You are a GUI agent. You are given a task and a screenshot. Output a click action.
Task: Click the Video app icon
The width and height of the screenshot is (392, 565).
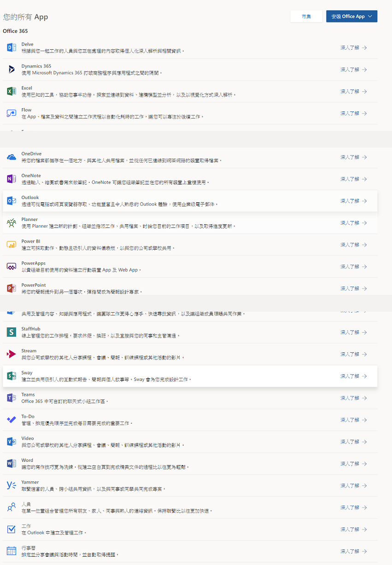click(12, 442)
